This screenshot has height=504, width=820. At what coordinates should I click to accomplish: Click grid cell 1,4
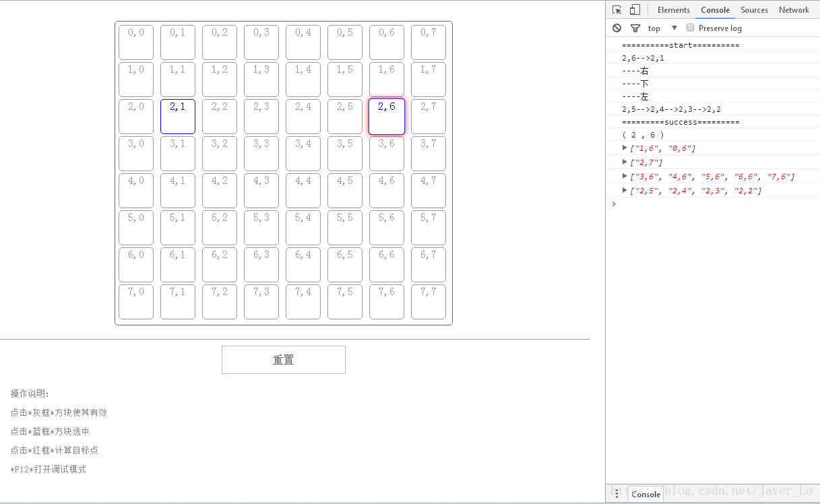point(303,80)
